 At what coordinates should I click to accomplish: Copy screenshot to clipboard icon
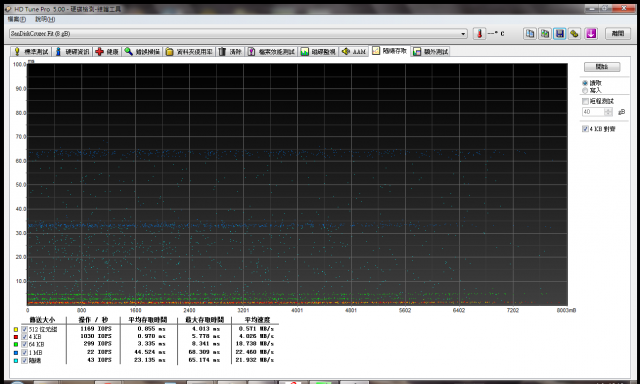545,33
